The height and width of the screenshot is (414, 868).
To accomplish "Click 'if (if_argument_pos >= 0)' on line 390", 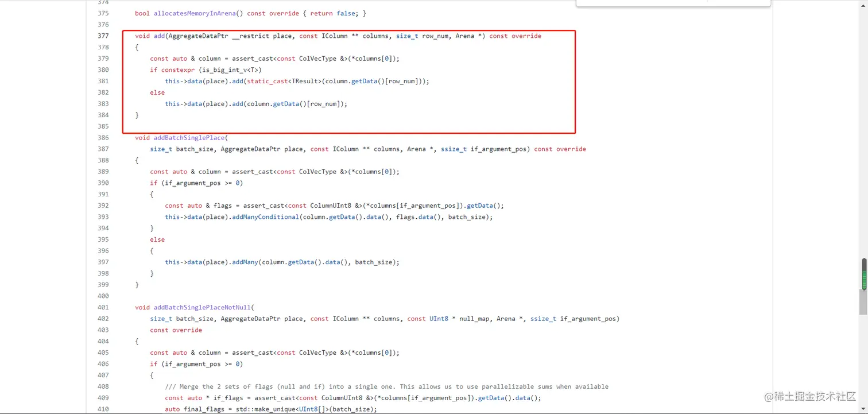I will [x=196, y=183].
